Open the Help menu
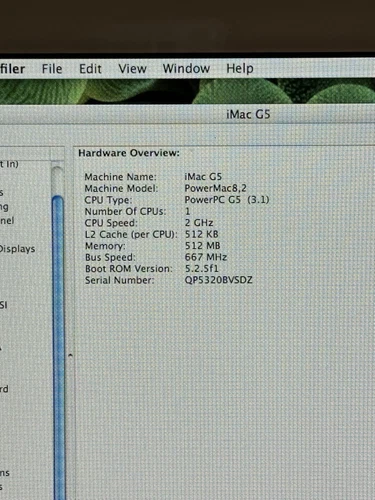This screenshot has width=375, height=500. (x=240, y=69)
